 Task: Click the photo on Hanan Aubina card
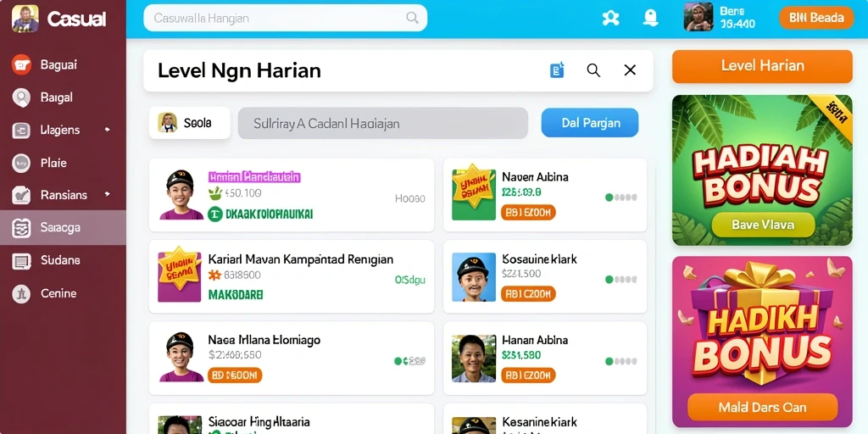(474, 359)
